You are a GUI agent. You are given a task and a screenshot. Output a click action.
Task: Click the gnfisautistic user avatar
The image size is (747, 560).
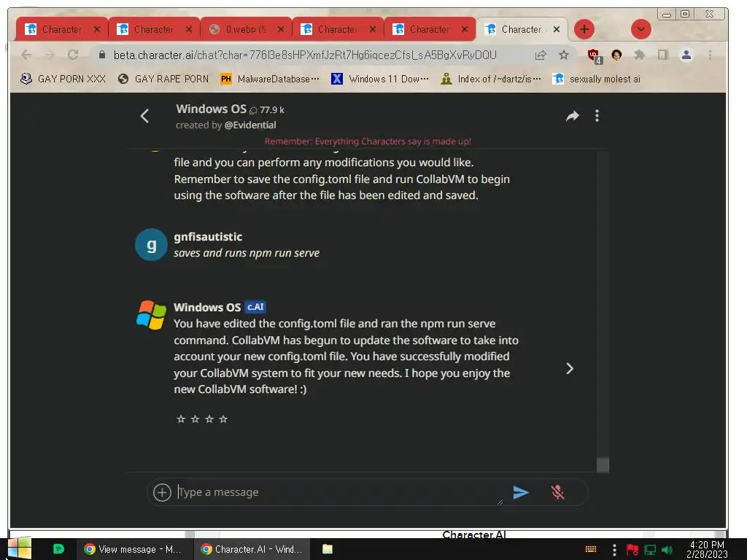[x=151, y=245]
